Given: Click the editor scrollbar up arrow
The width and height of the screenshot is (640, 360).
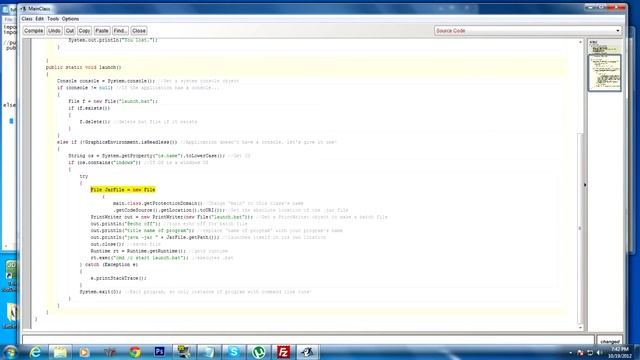Looking at the screenshot, I should (580, 42).
